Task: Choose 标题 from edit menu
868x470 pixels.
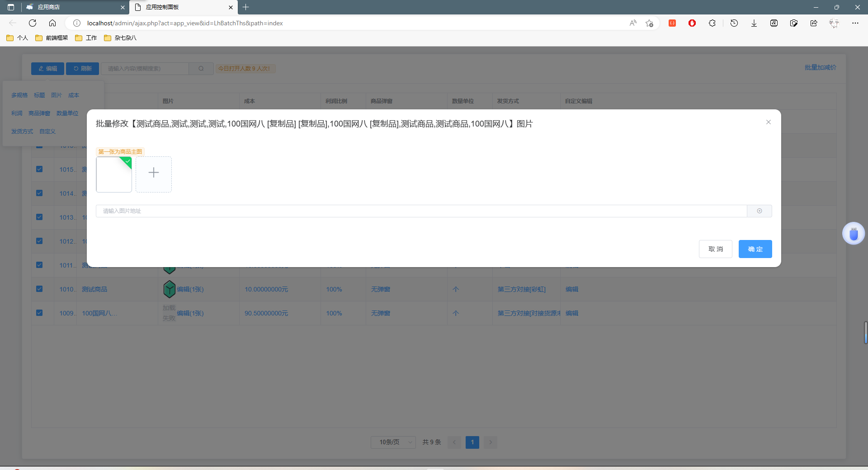Action: [39, 95]
